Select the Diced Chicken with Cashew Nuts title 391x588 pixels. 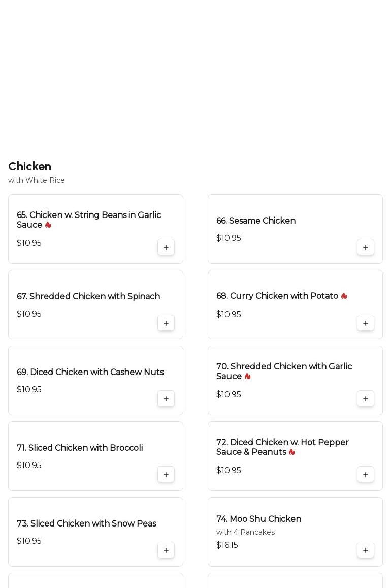click(x=90, y=373)
